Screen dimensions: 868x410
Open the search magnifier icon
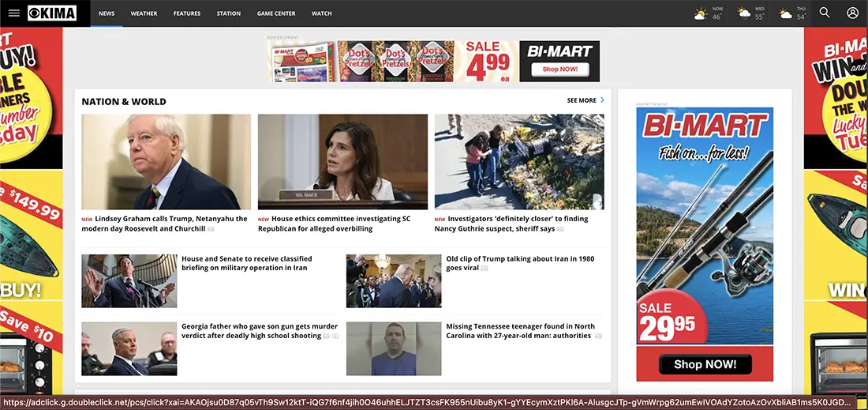[825, 13]
